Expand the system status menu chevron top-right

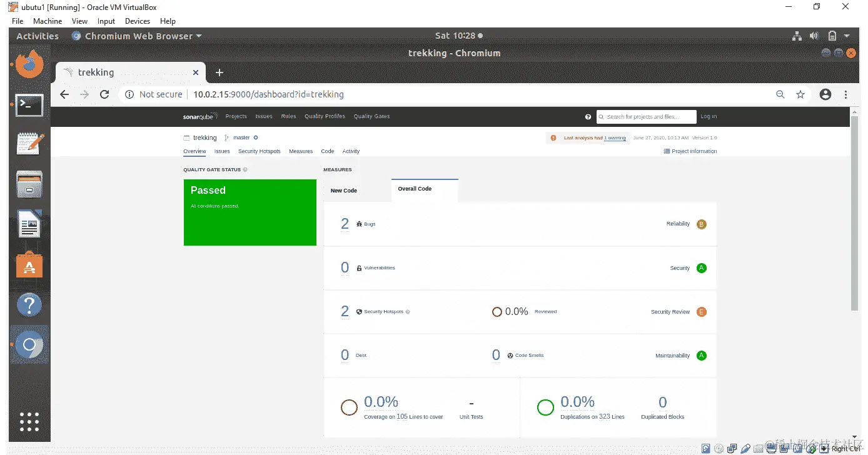[x=847, y=36]
